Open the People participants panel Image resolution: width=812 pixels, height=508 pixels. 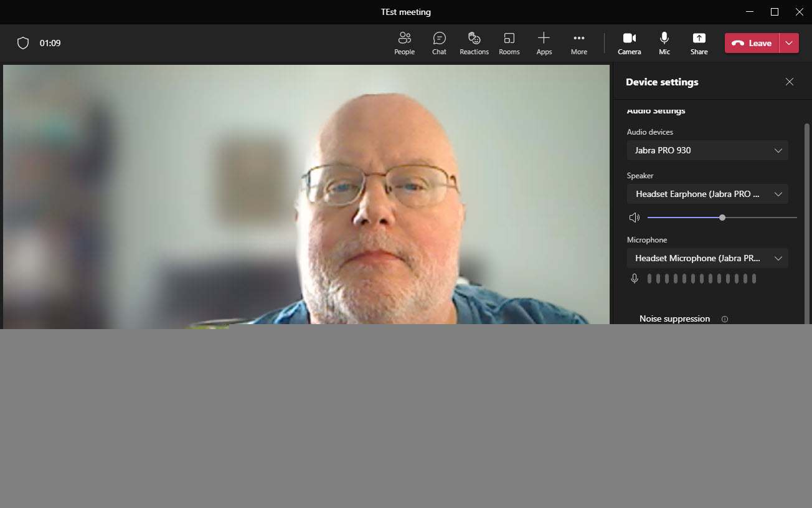[x=404, y=43]
